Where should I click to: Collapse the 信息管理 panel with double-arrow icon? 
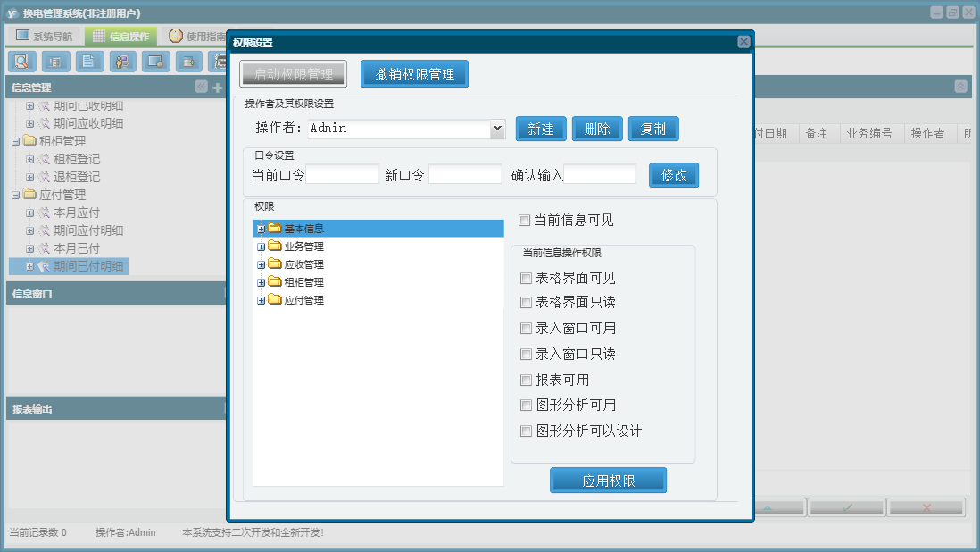pos(201,87)
